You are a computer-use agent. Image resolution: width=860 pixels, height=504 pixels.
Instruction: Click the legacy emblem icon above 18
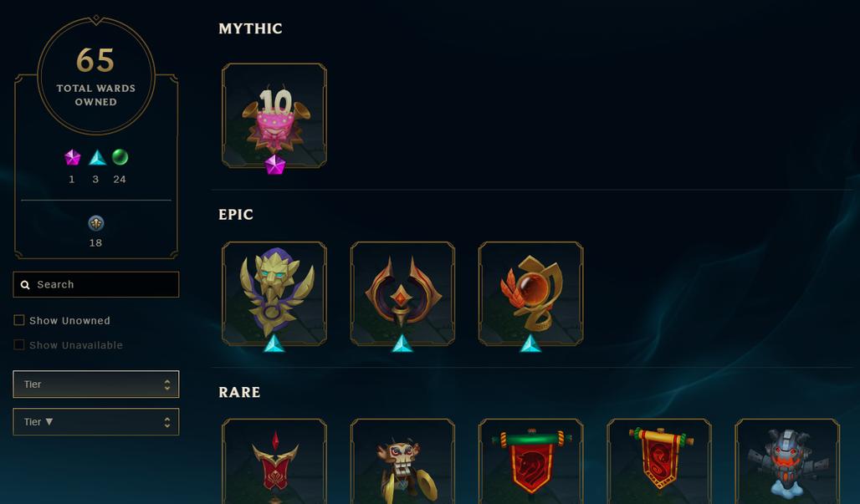pos(96,223)
